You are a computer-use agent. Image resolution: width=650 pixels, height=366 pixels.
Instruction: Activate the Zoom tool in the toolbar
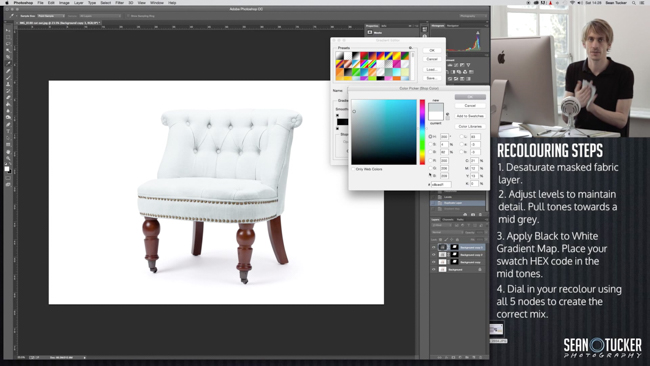point(8,158)
